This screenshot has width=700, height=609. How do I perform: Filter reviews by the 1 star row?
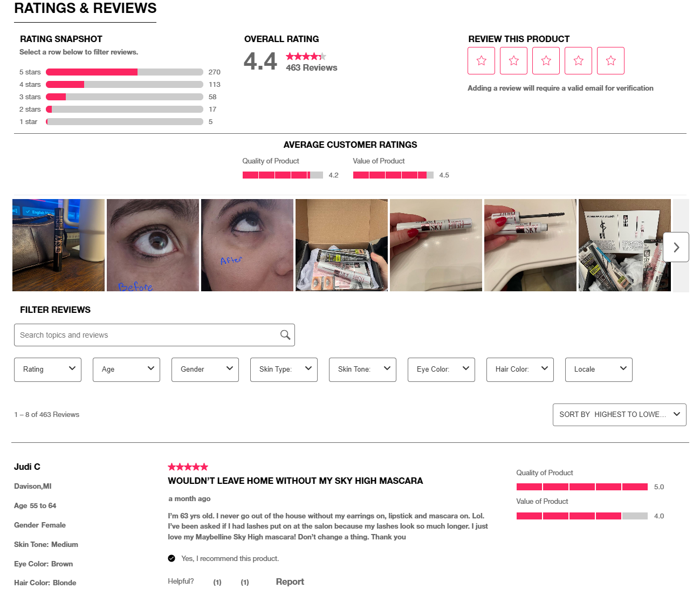click(120, 121)
